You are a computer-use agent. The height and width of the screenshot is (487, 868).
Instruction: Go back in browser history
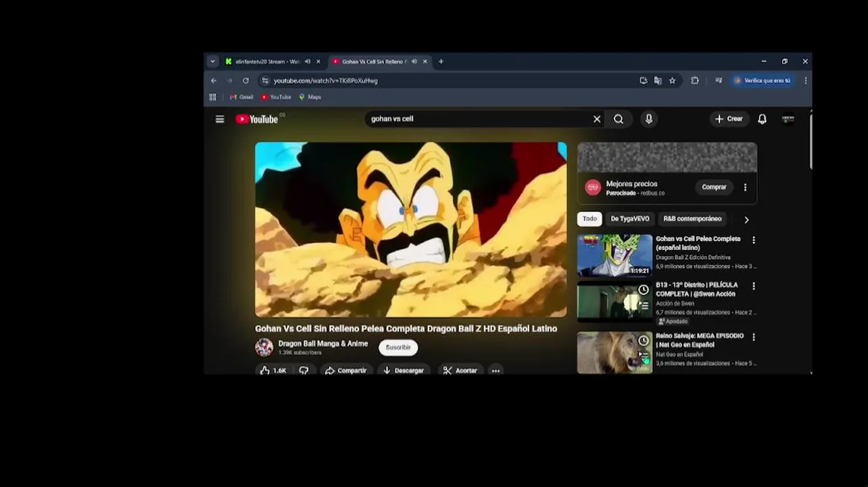214,80
